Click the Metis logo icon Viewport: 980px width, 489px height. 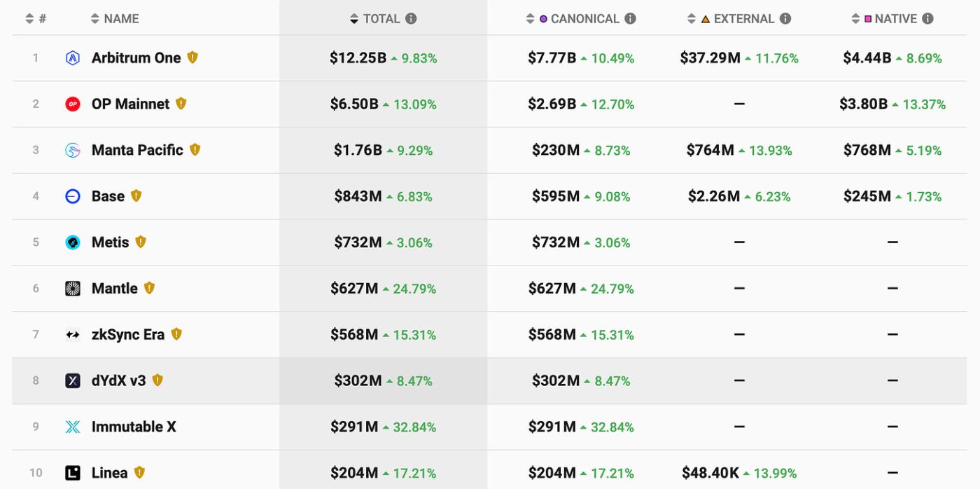[73, 242]
